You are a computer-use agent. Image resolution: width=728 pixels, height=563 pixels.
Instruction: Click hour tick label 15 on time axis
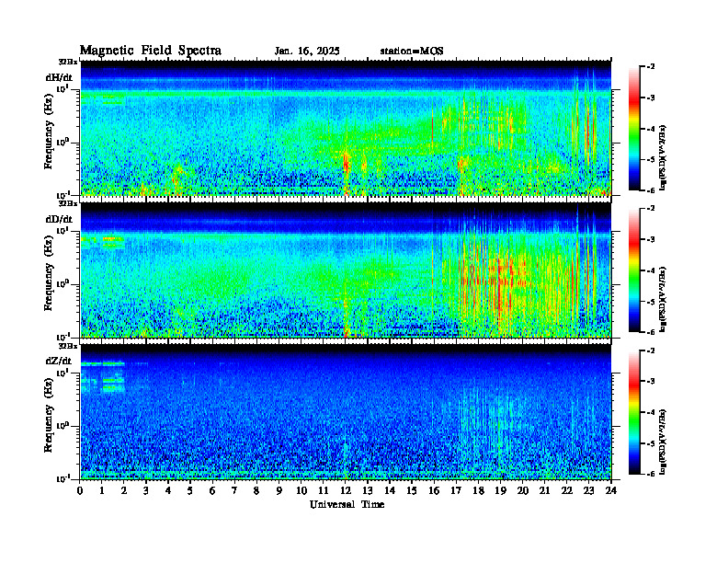click(x=412, y=491)
